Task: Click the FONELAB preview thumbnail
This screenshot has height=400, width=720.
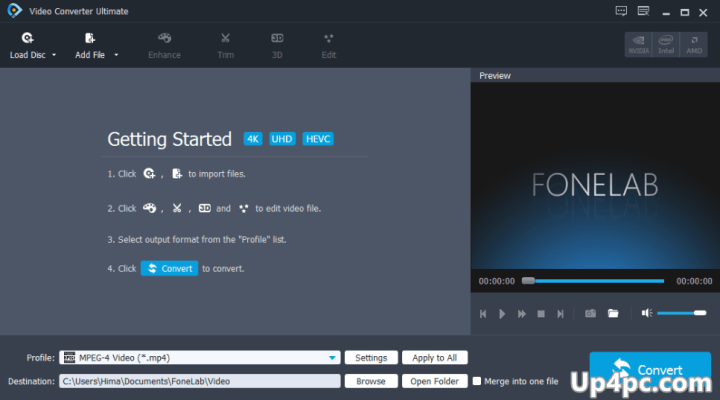Action: (595, 176)
